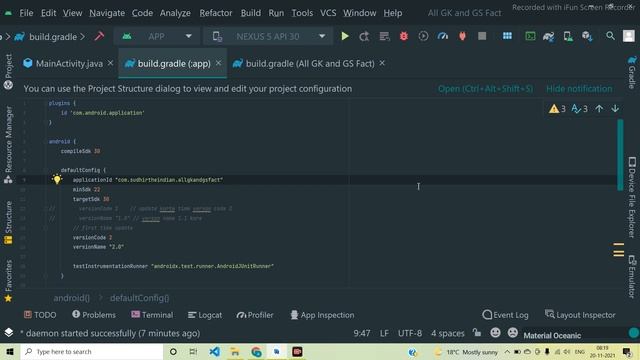Toggle the read-only lock icon in status bar
Image resolution: width=640 pixels, height=360 pixels.
tap(477, 333)
